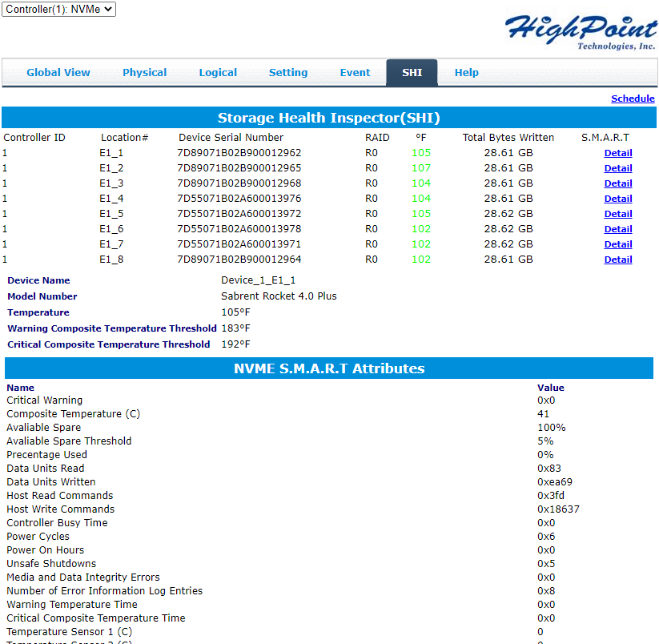Open Detail for drive E1_8
The image size is (659, 644).
(x=617, y=260)
